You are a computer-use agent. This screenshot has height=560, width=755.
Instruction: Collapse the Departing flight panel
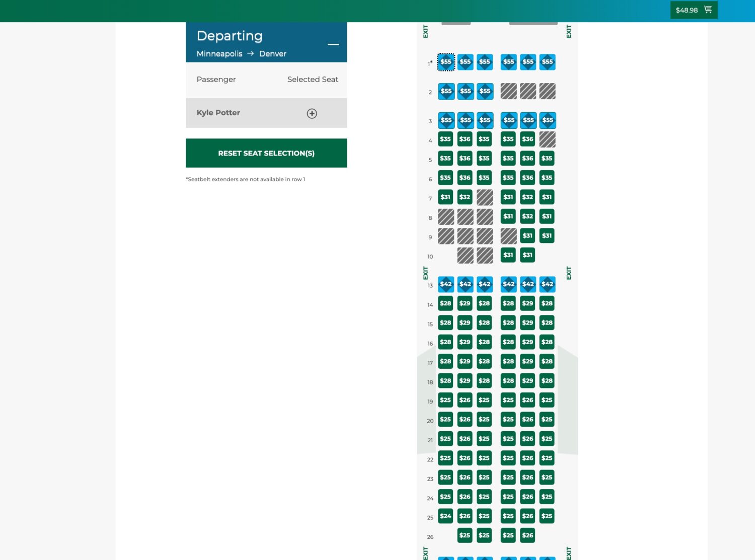pyautogui.click(x=333, y=45)
